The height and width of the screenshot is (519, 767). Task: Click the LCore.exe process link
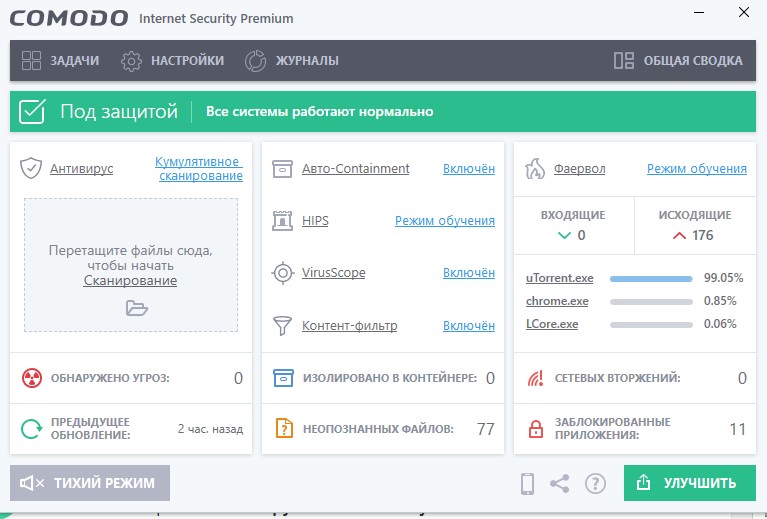[x=552, y=324]
